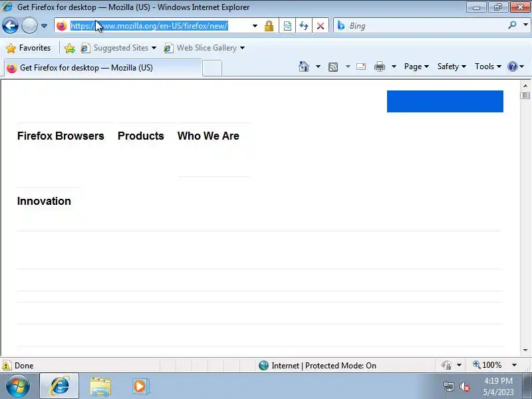Expand the address bar autocomplete dropdown
This screenshot has height=399, width=532.
click(255, 26)
